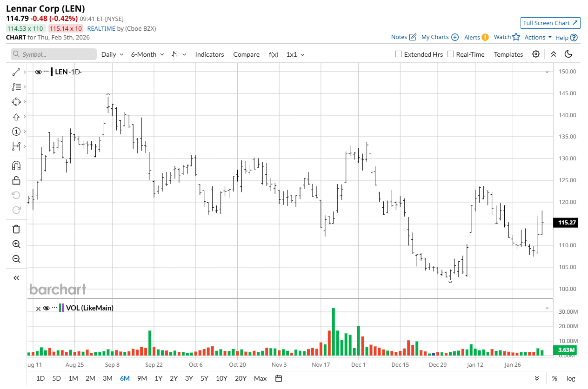Click the Symbol search field
The image size is (588, 389).
pyautogui.click(x=54, y=54)
